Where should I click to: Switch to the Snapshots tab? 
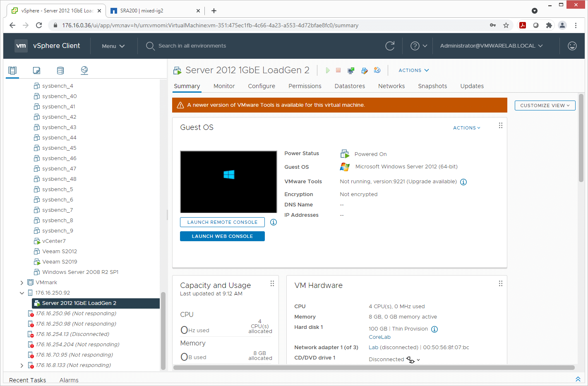(x=432, y=86)
